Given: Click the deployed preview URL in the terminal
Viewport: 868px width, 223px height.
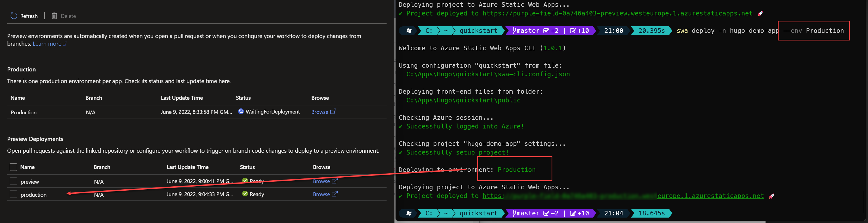Looking at the screenshot, I should click(617, 14).
